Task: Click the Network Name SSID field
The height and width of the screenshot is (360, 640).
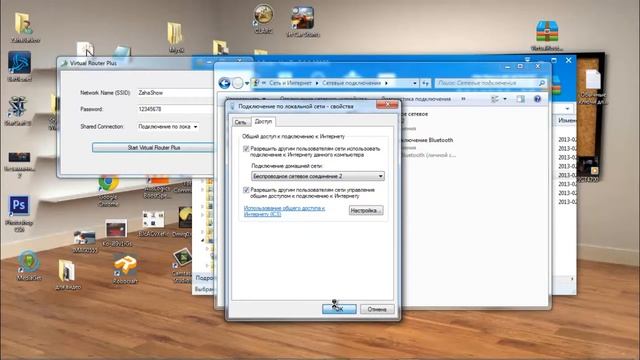Action: tap(176, 93)
